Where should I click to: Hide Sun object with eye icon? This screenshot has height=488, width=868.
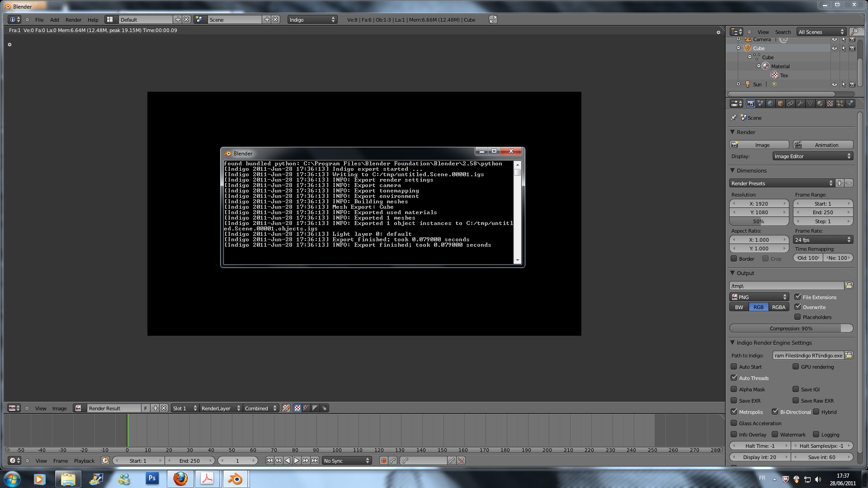835,84
